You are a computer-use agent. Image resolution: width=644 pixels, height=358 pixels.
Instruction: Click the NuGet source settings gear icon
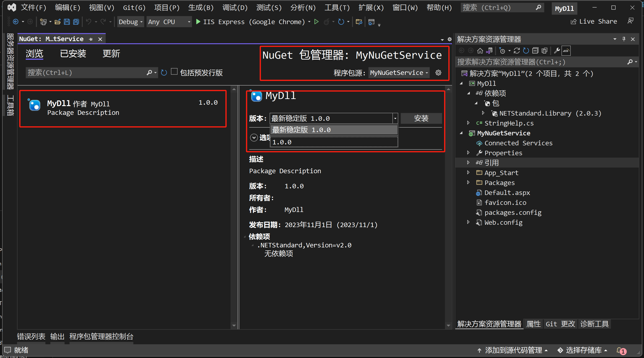click(438, 73)
